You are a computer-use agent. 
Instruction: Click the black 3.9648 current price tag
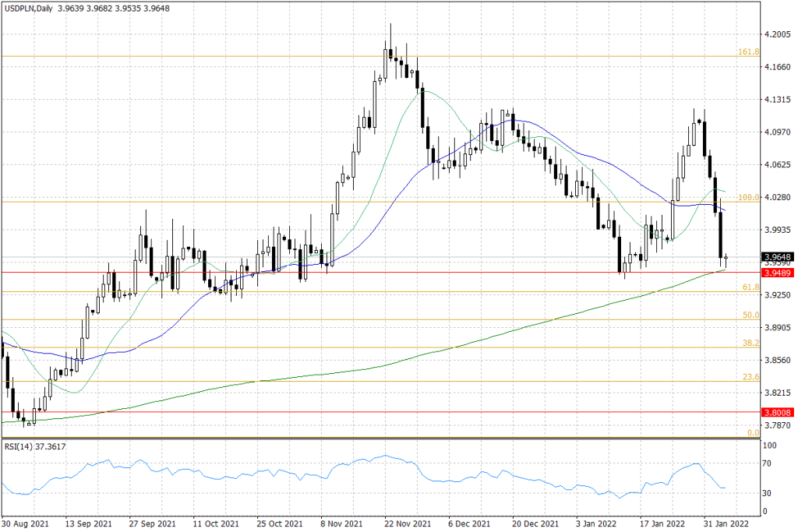coord(777,255)
